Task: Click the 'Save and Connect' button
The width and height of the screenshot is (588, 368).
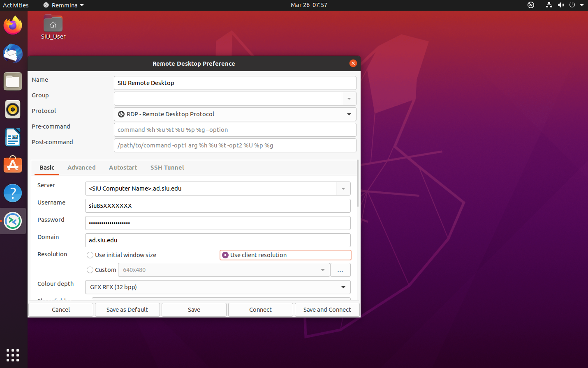Action: point(327,310)
